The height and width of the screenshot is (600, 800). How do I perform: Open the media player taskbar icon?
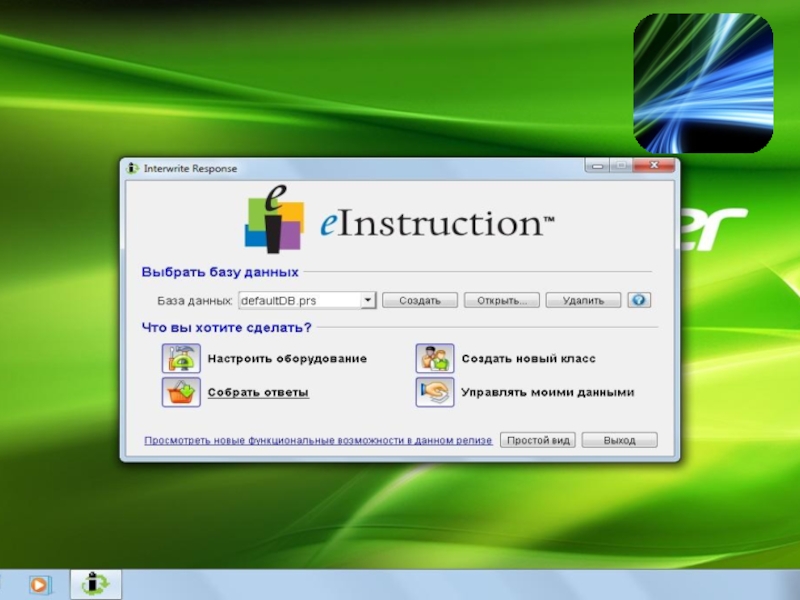(x=39, y=585)
